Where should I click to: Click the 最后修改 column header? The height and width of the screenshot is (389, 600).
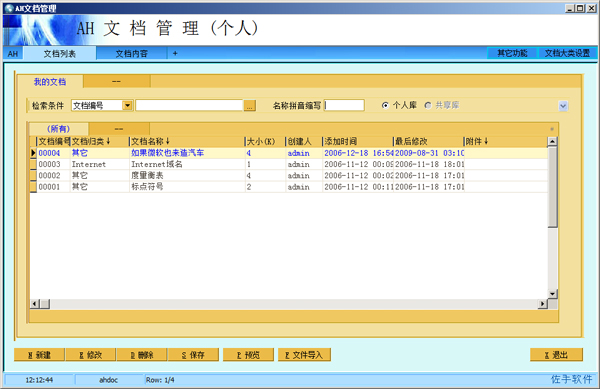[x=428, y=142]
